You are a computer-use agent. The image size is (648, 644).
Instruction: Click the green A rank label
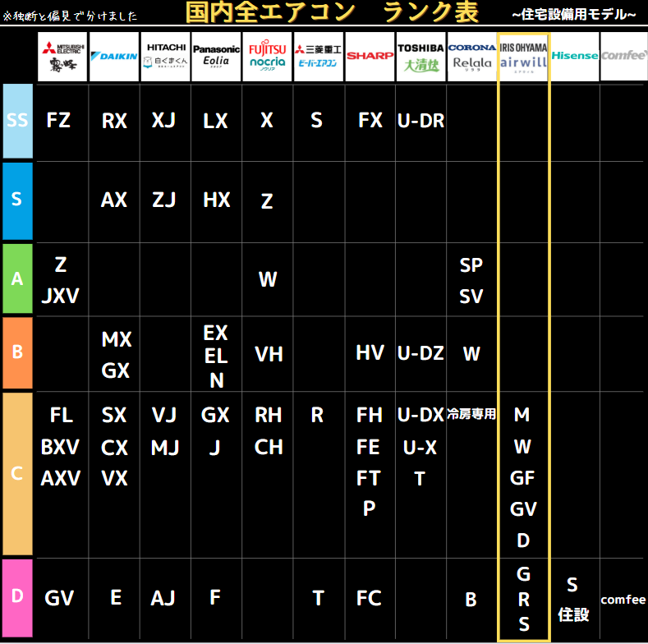click(x=18, y=278)
